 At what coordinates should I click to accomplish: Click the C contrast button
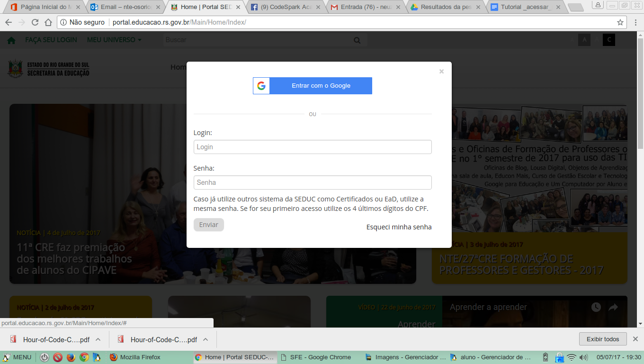point(609,40)
